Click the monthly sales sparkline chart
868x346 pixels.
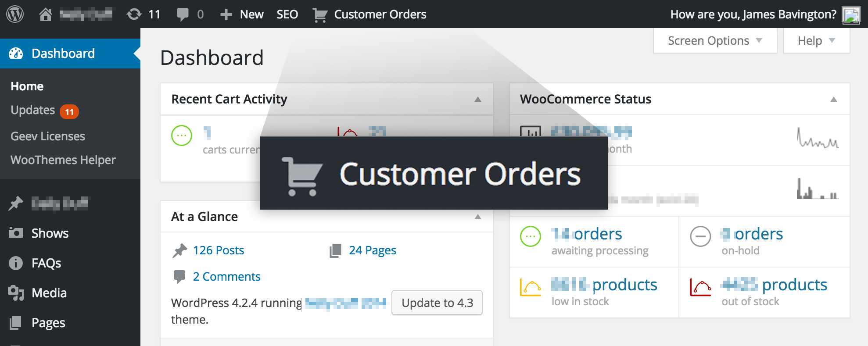coord(818,138)
